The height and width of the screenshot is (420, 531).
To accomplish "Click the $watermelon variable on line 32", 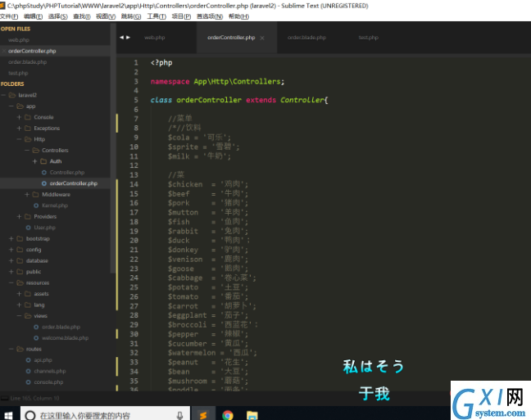I will point(192,353).
